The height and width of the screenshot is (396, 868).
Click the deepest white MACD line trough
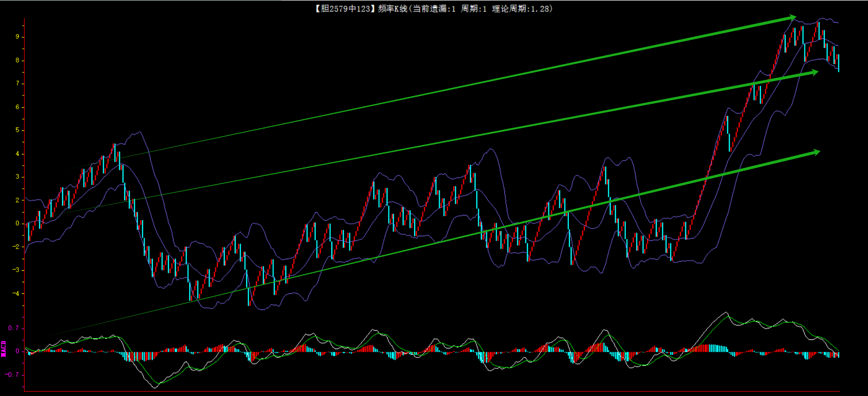[x=155, y=387]
